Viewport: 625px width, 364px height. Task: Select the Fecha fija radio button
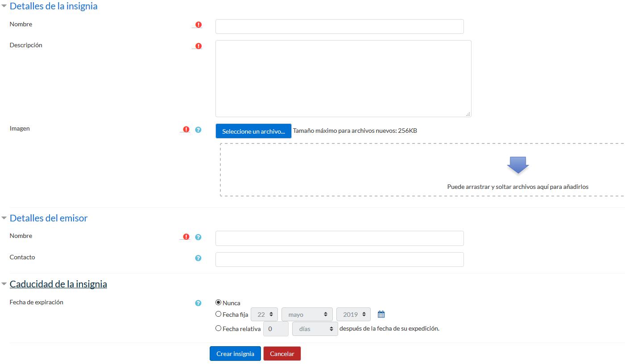click(x=218, y=314)
